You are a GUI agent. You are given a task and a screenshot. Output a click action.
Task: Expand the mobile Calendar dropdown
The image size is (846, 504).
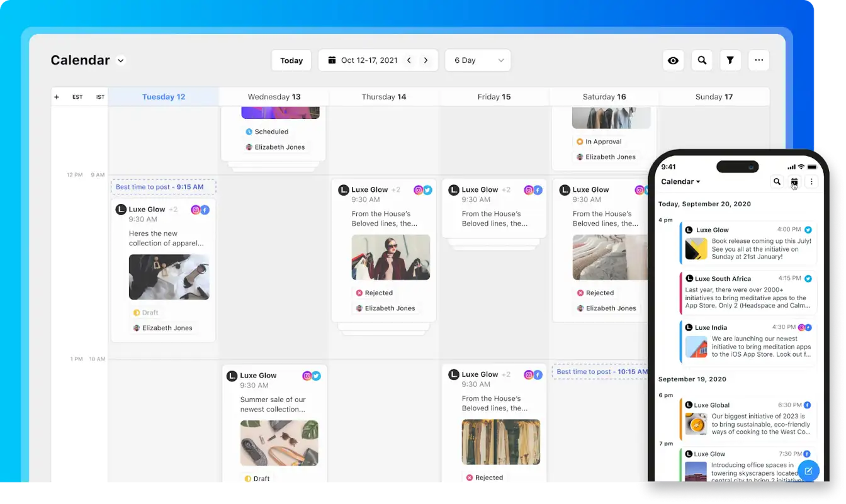680,182
